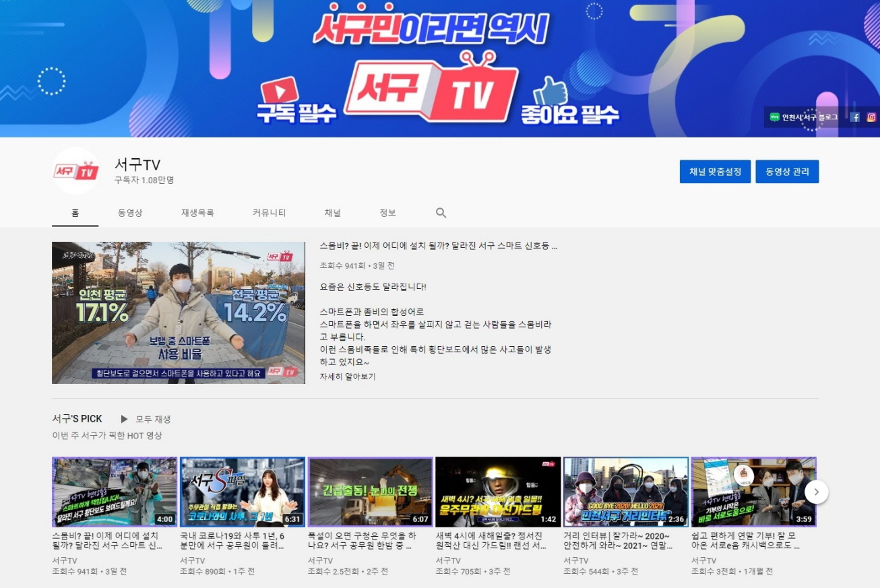Open the 정보 tab
Screen dimensions: 880x588
tap(387, 213)
